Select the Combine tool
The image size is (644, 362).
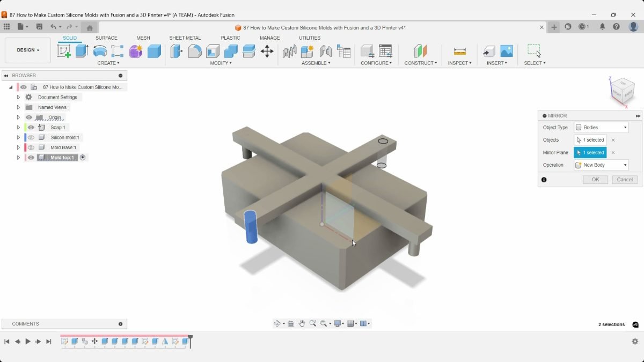coord(231,51)
